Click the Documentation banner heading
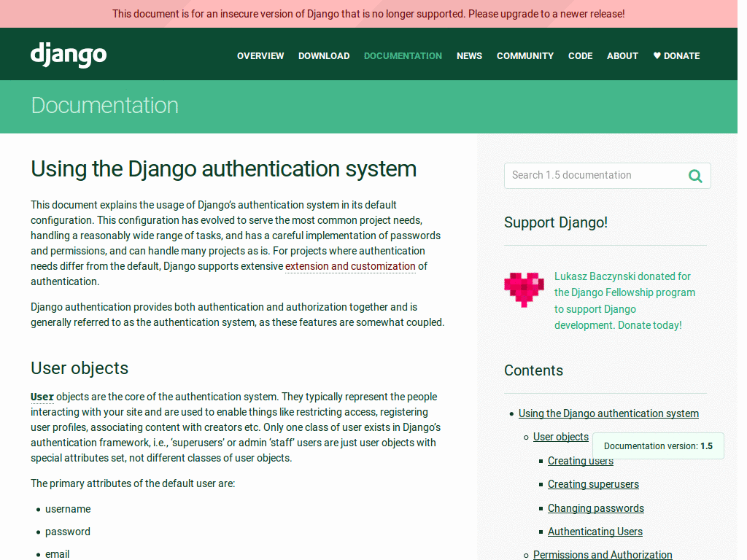This screenshot has width=747, height=560. click(x=105, y=105)
